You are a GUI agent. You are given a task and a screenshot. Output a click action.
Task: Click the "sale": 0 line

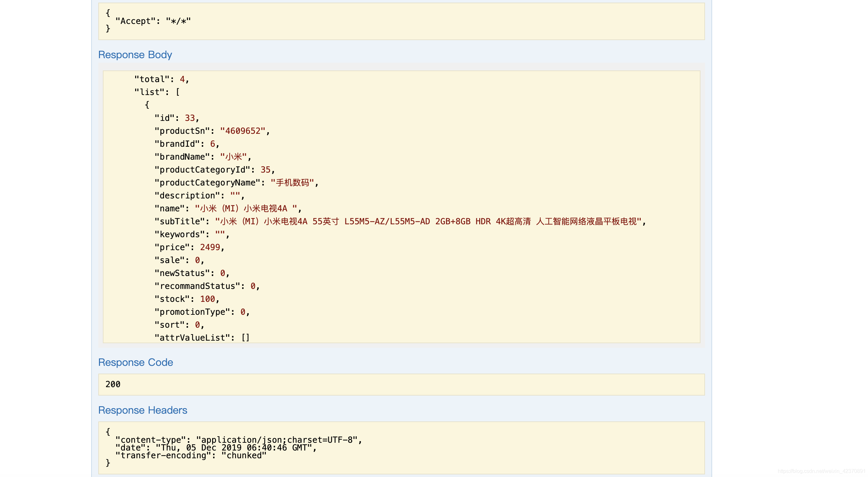point(179,260)
